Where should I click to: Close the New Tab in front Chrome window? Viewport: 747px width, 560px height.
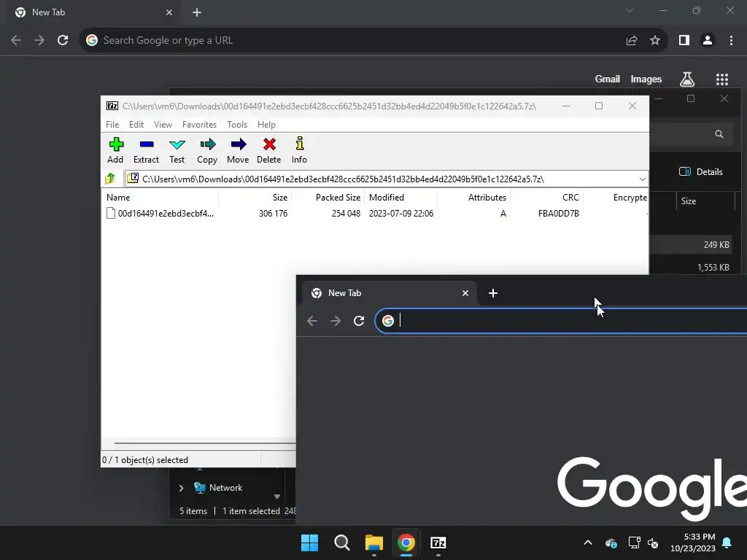coord(465,293)
